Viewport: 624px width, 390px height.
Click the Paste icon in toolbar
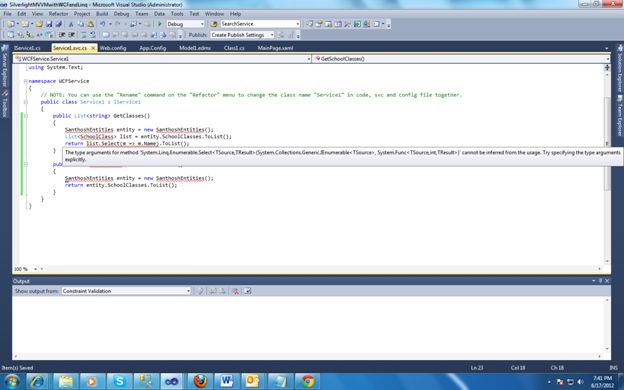coord(90,24)
